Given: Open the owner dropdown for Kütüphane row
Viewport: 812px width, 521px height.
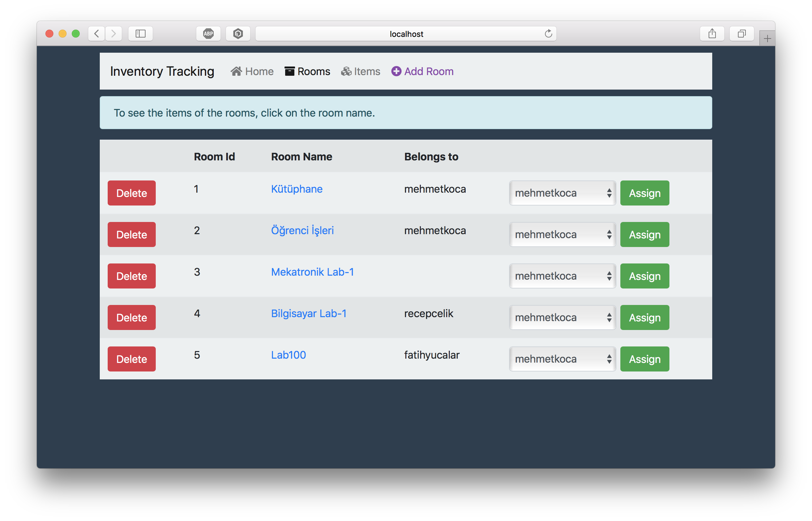Looking at the screenshot, I should (x=562, y=193).
